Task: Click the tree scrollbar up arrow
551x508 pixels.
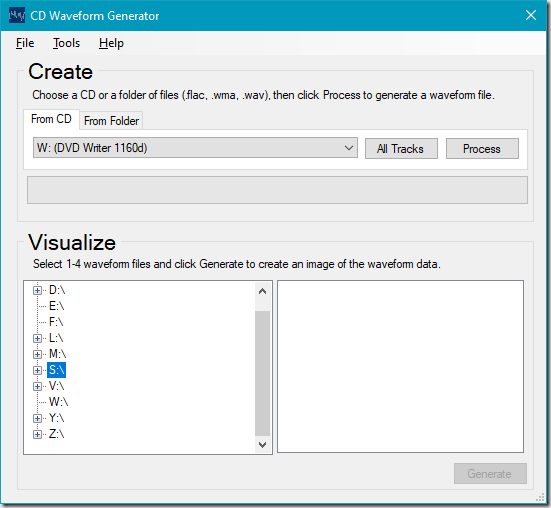Action: tap(262, 291)
